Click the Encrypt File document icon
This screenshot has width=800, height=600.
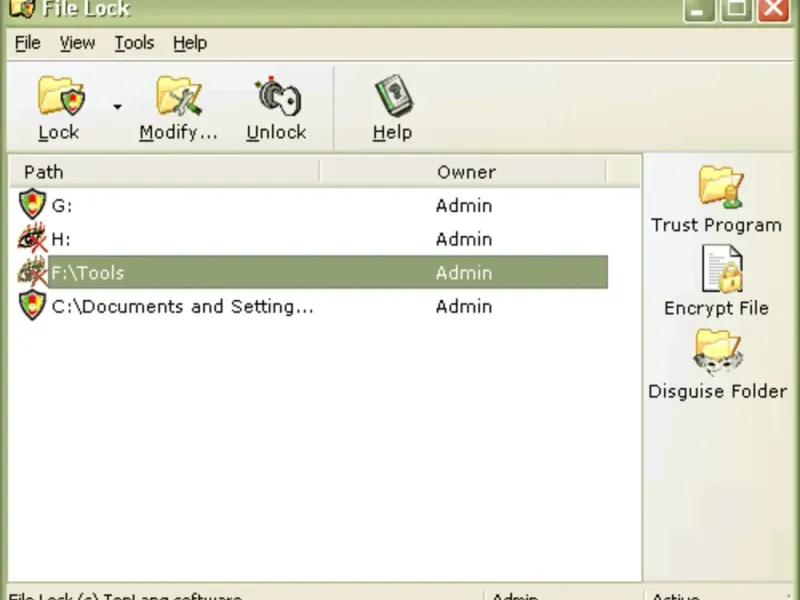pyautogui.click(x=722, y=269)
